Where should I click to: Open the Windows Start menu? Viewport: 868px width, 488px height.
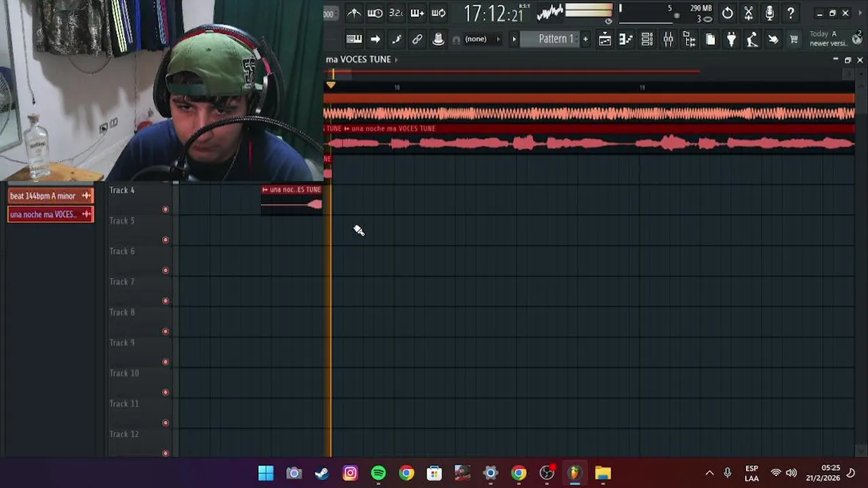pos(266,473)
